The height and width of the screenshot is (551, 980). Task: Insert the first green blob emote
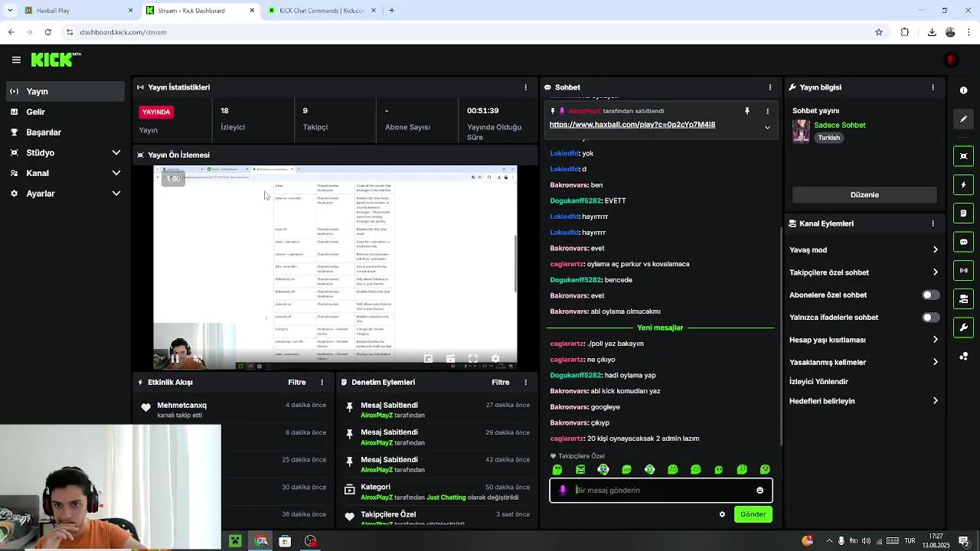click(x=557, y=470)
